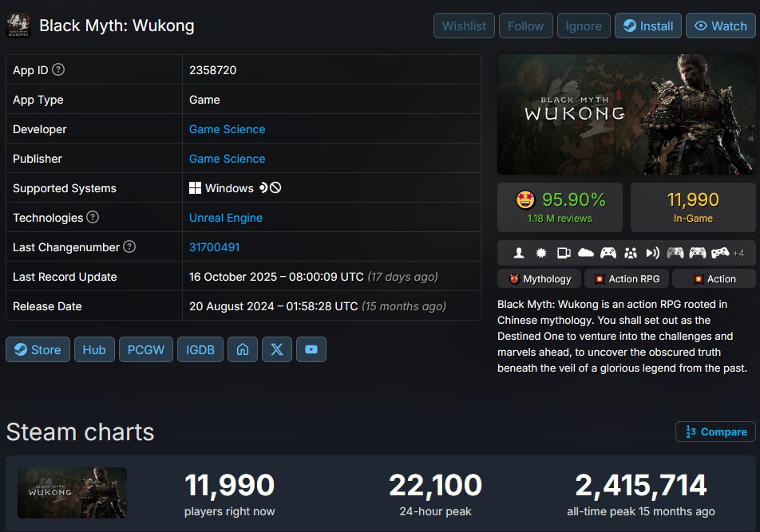Image resolution: width=760 pixels, height=532 pixels.
Task: Expand the +4 additional features indicator
Action: (x=738, y=253)
